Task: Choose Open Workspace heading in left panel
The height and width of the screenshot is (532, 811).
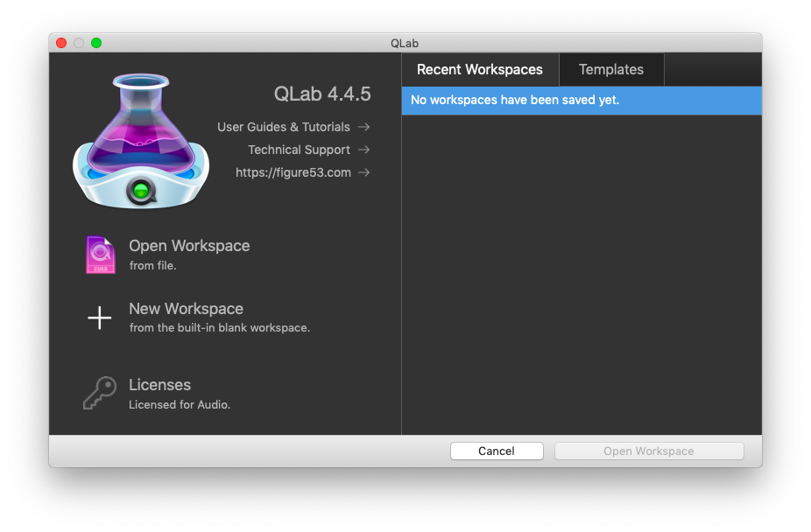Action: click(x=189, y=246)
